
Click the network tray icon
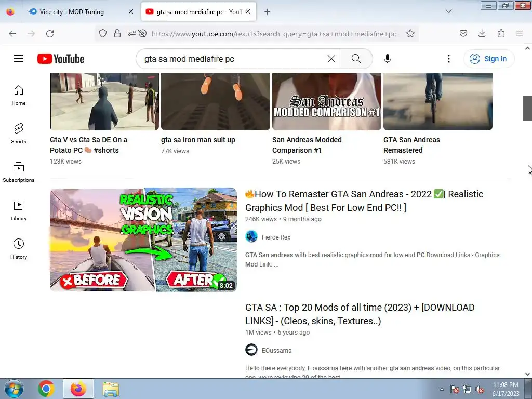pos(467,390)
